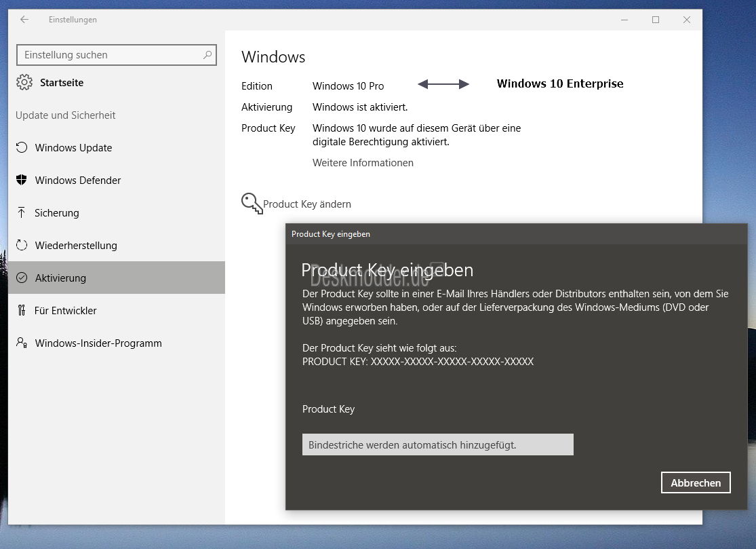The image size is (756, 549).
Task: Click the Startseite gear icon
Action: pyautogui.click(x=24, y=83)
